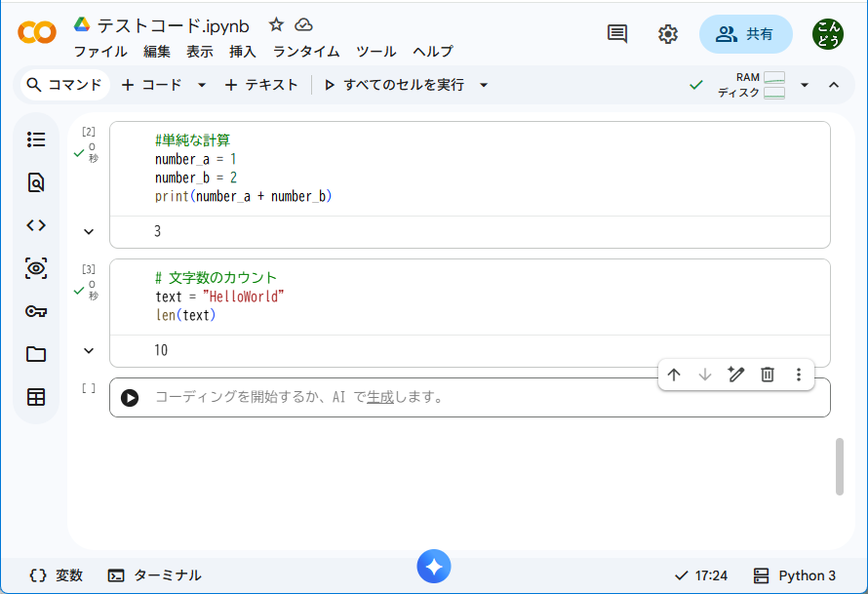Open the ターミナル terminal panel
Image resolution: width=868 pixels, height=594 pixels.
pos(154,575)
